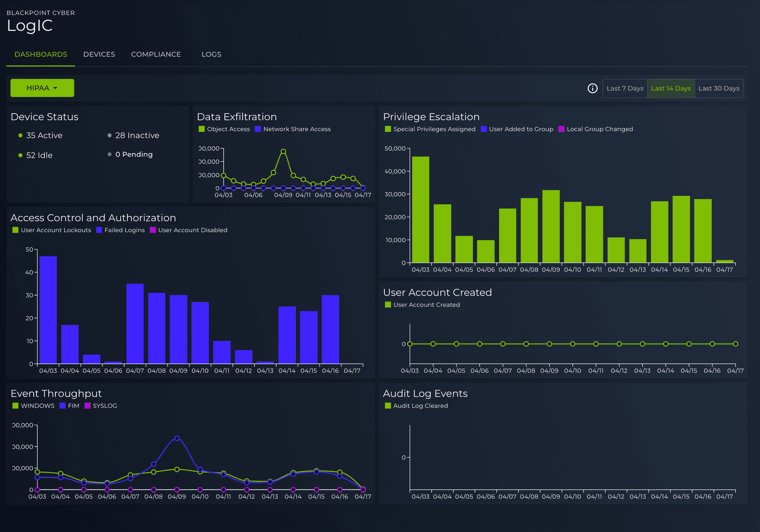Image resolution: width=760 pixels, height=532 pixels.
Task: Expand the HIPAA selector chevron
Action: (56, 88)
